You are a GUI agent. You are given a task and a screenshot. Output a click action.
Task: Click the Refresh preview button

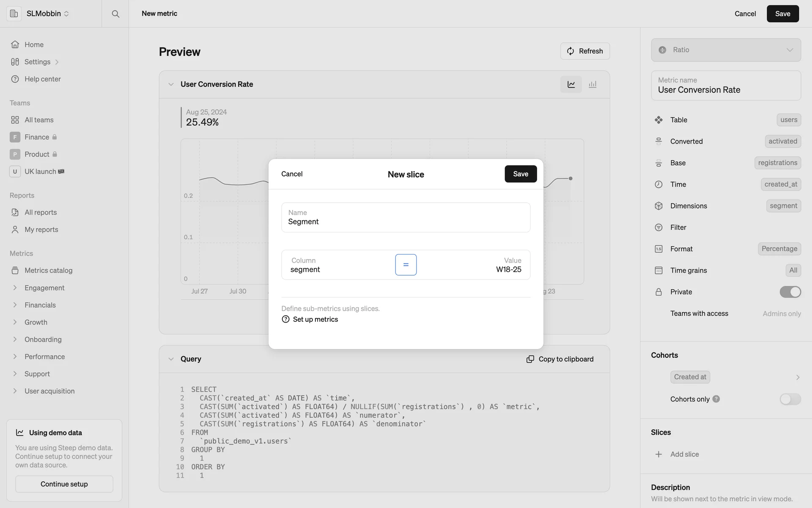585,51
